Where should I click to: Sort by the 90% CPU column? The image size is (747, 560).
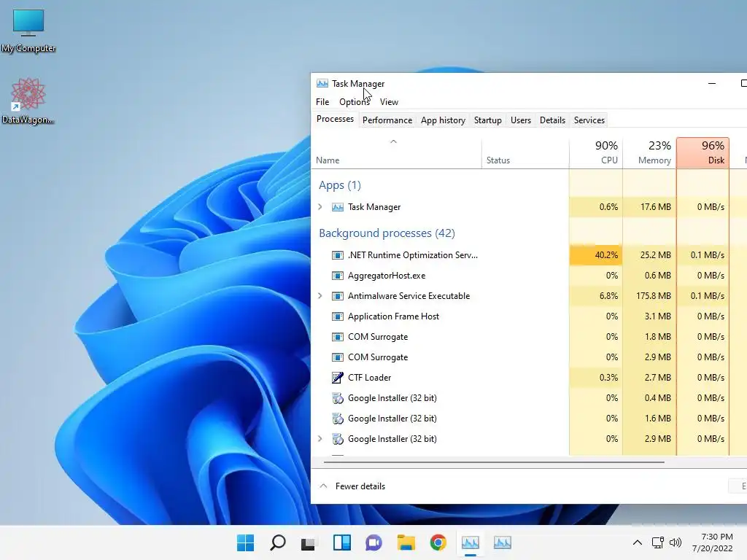[595, 153]
